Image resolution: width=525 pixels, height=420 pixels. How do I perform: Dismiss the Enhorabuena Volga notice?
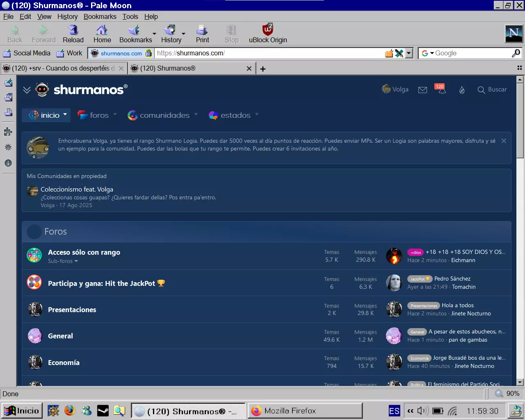[x=504, y=141]
